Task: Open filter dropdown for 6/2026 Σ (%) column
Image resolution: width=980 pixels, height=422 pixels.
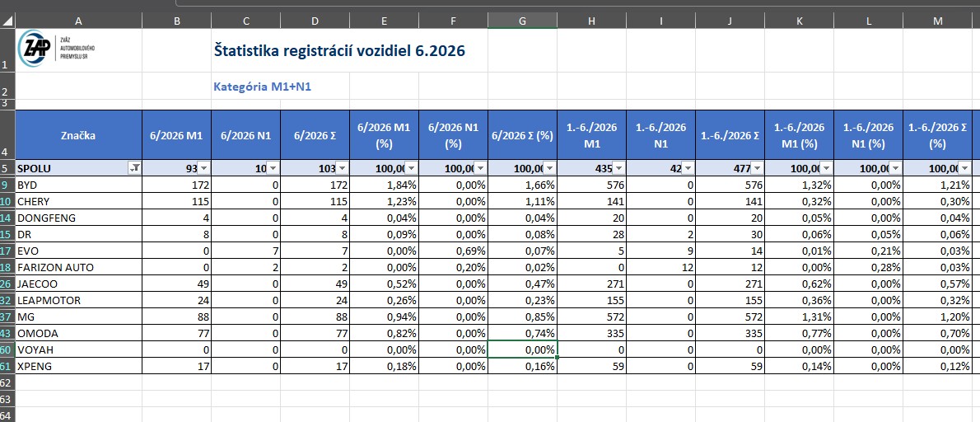Action: point(549,168)
